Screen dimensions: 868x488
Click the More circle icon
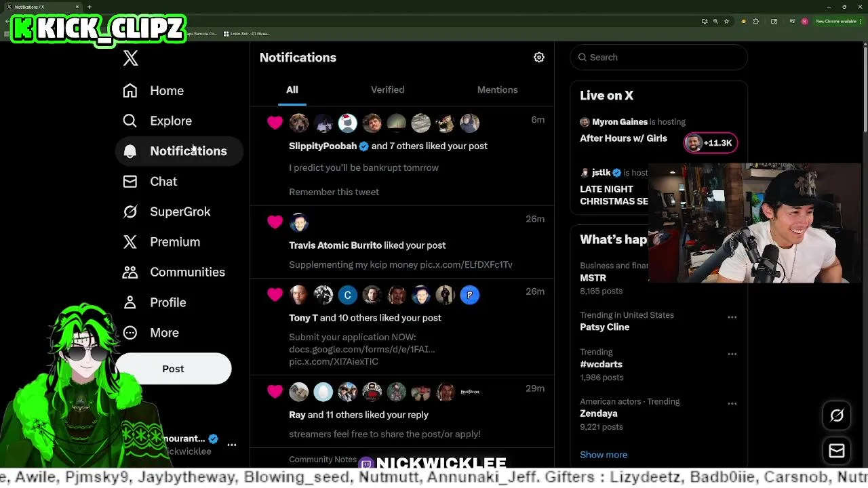pos(130,333)
